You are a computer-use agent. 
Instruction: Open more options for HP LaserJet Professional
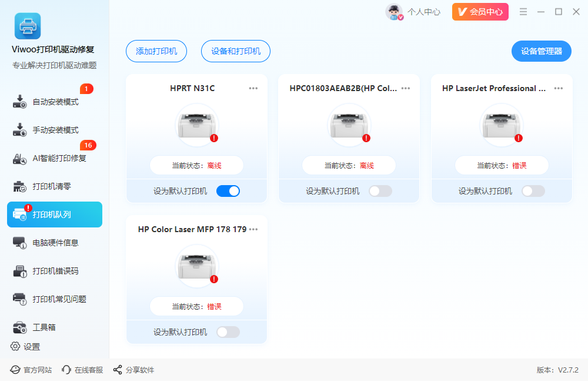(559, 89)
